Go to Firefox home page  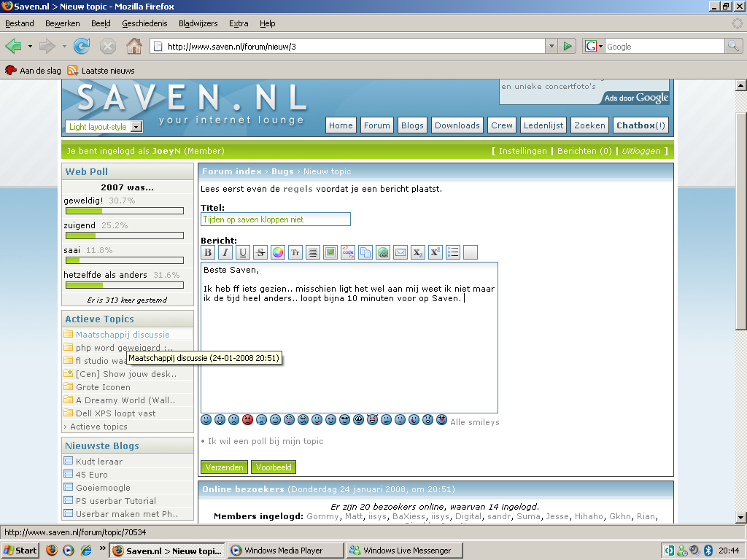(x=134, y=46)
